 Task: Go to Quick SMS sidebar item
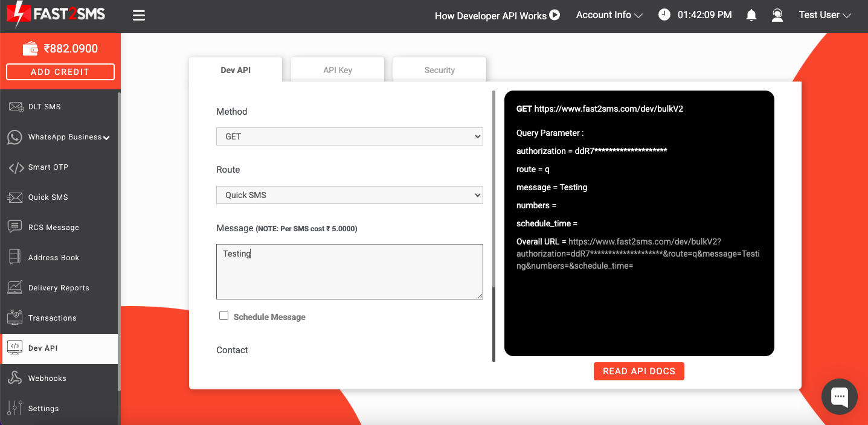pyautogui.click(x=48, y=197)
